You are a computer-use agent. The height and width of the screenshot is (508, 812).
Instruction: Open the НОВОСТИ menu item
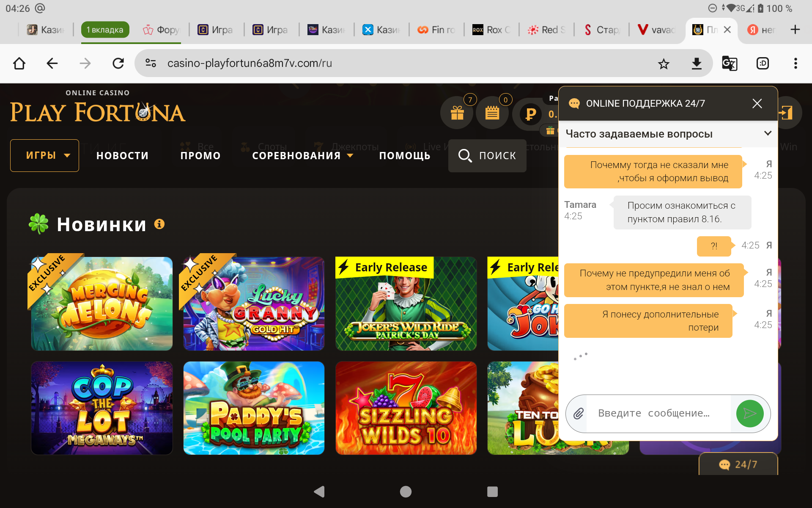click(123, 156)
